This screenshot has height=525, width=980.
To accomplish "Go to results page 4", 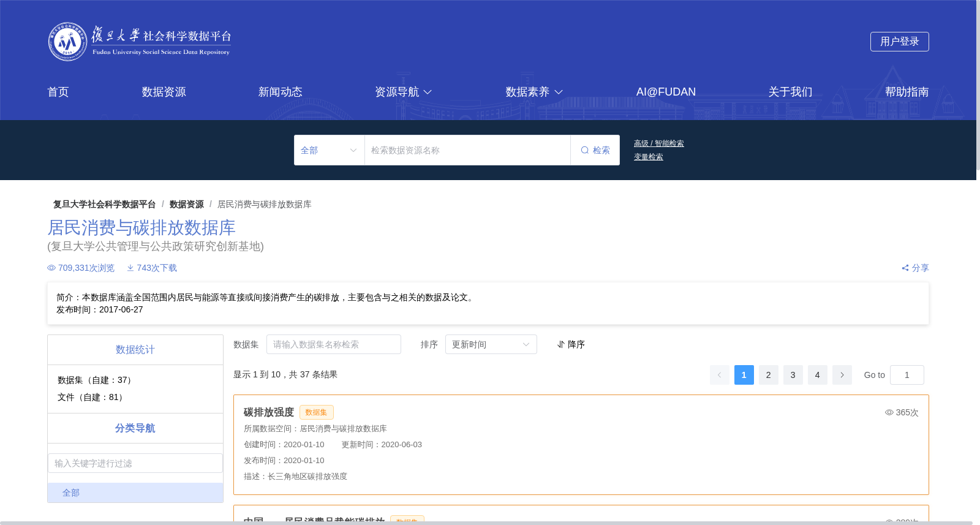I will point(818,375).
